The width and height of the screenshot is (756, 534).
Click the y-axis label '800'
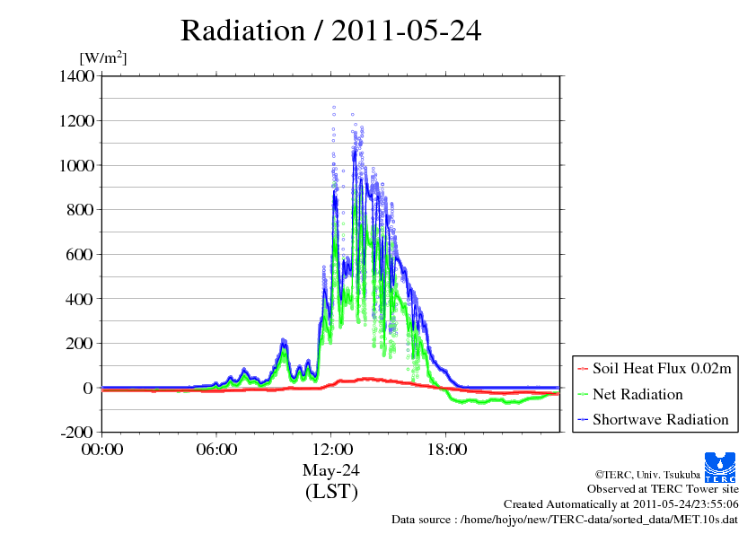click(80, 210)
